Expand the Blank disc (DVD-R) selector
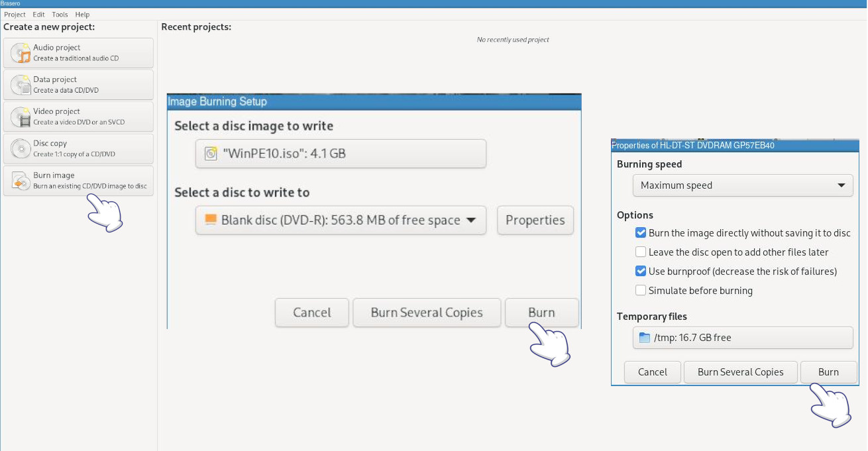868x451 pixels. [341, 221]
